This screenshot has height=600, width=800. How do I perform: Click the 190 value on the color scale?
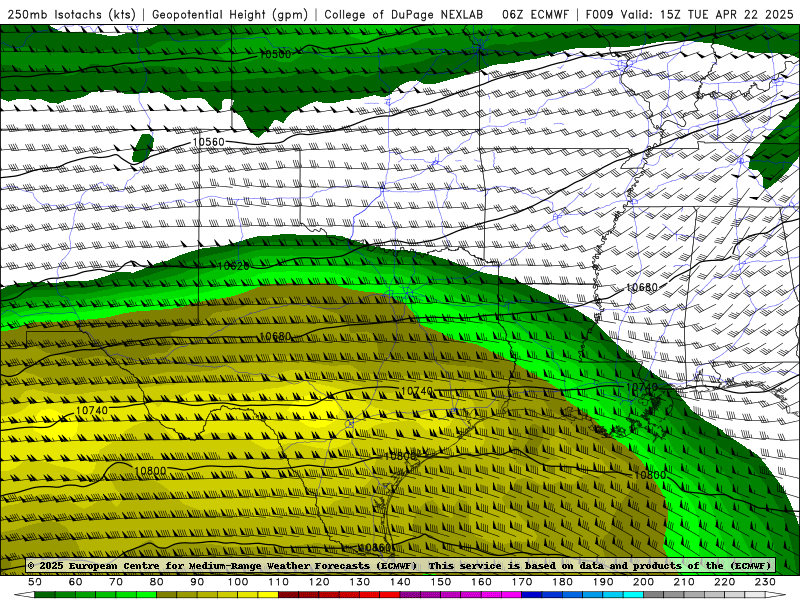point(603,582)
